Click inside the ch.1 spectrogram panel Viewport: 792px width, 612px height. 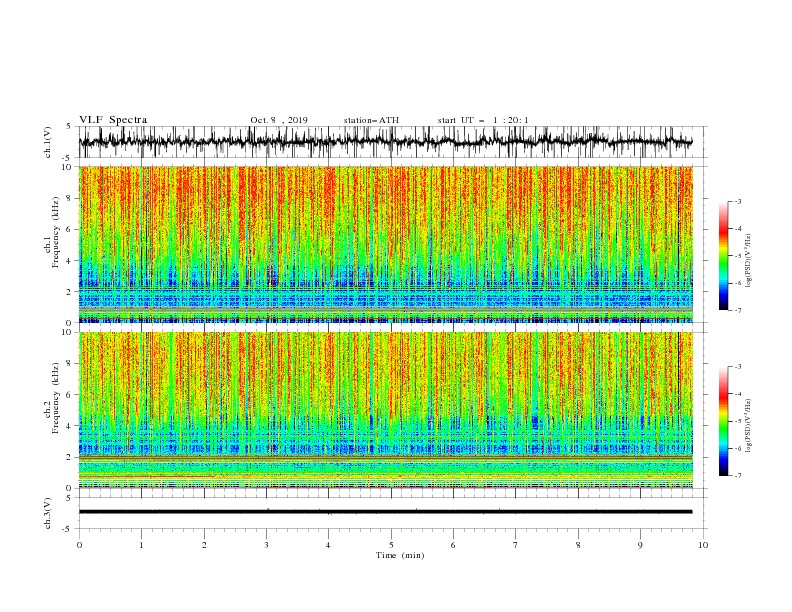pyautogui.click(x=385, y=244)
